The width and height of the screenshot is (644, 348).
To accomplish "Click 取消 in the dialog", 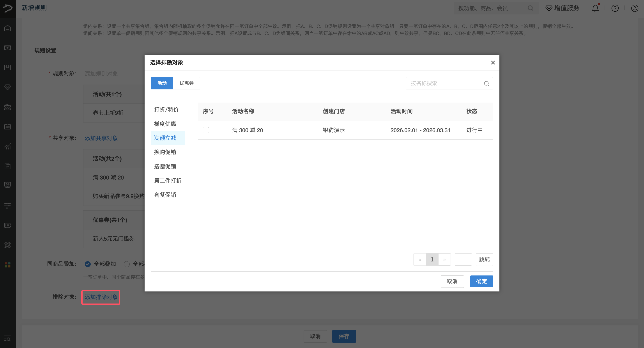I will 452,281.
